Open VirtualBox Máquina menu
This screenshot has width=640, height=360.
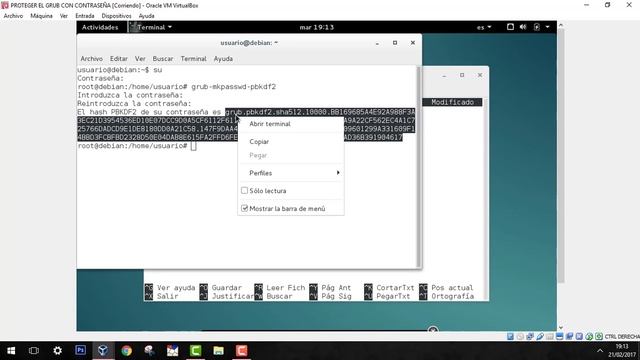(x=41, y=16)
